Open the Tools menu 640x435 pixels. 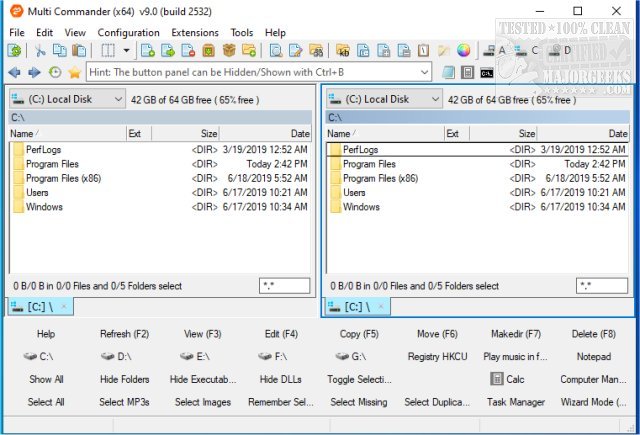click(242, 33)
